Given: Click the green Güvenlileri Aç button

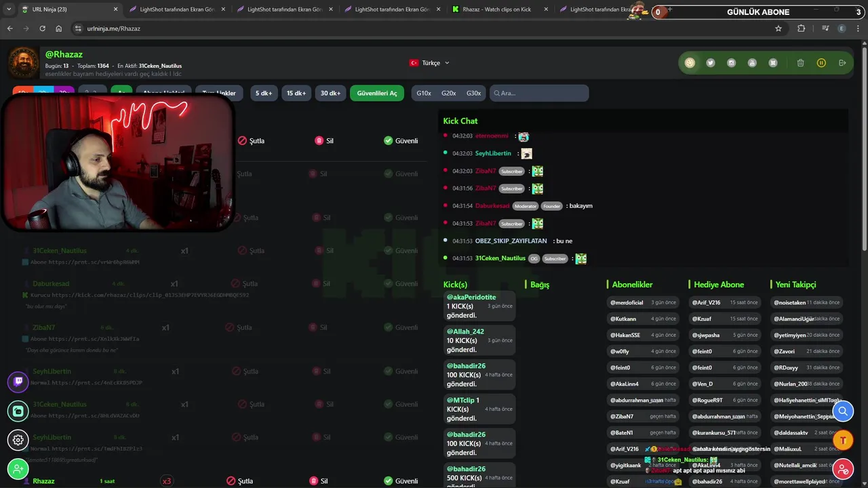Looking at the screenshot, I should coord(377,93).
